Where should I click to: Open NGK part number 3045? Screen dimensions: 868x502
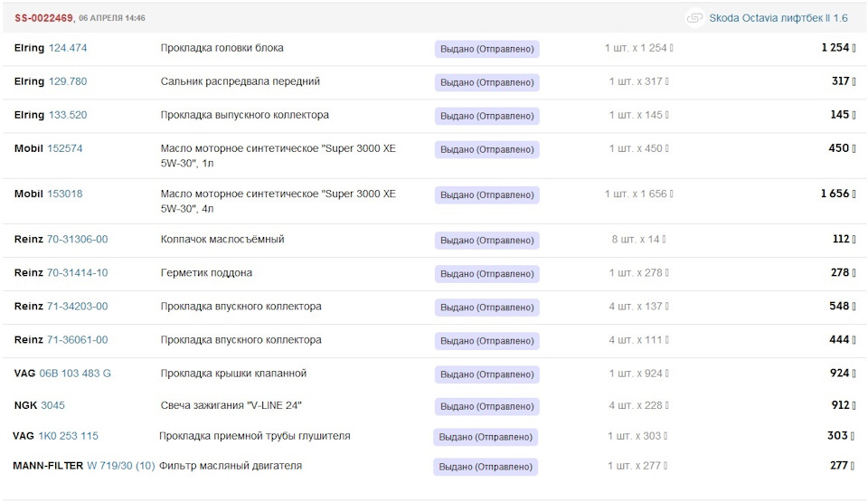point(52,406)
